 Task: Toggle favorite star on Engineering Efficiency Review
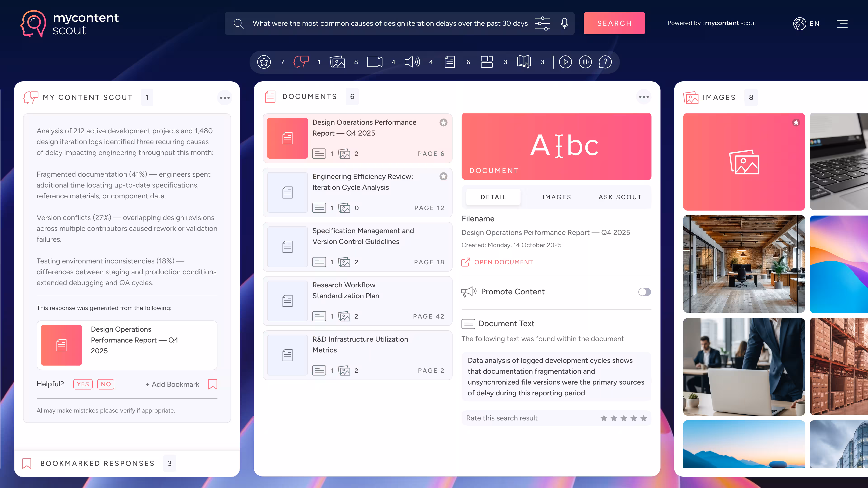click(x=443, y=176)
